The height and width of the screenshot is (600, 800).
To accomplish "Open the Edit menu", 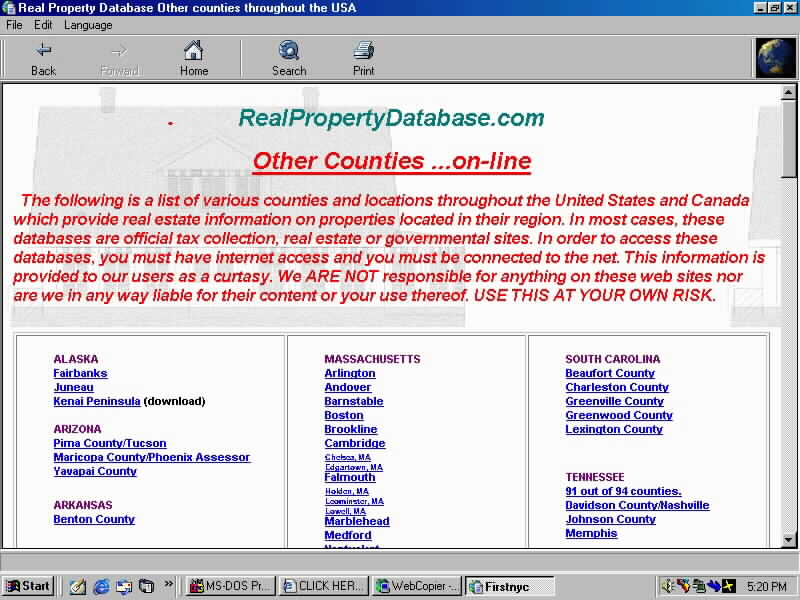I will pos(43,25).
